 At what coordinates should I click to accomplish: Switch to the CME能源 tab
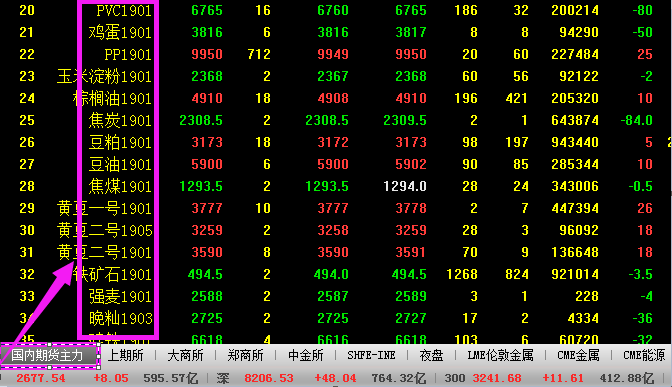[x=644, y=355]
